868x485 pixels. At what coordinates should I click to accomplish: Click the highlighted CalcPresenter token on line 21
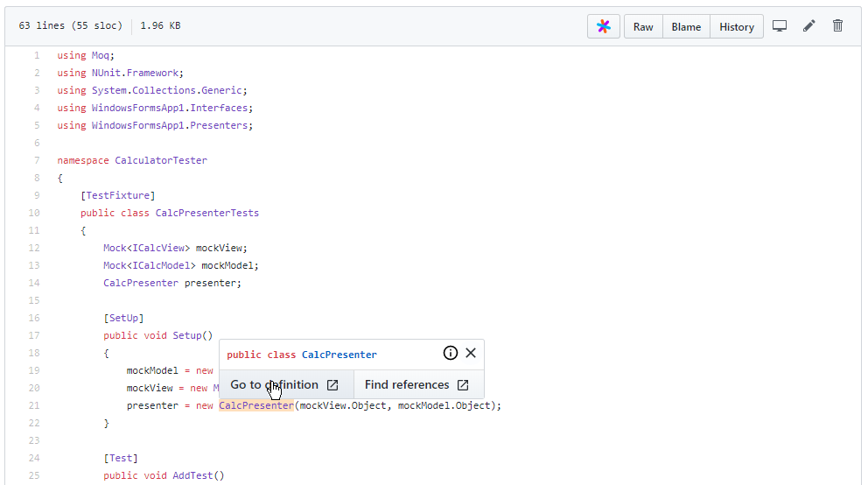[256, 405]
